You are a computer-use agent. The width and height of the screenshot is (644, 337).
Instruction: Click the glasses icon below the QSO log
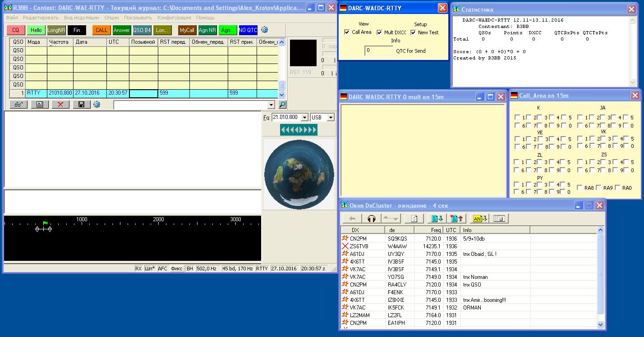[18, 105]
